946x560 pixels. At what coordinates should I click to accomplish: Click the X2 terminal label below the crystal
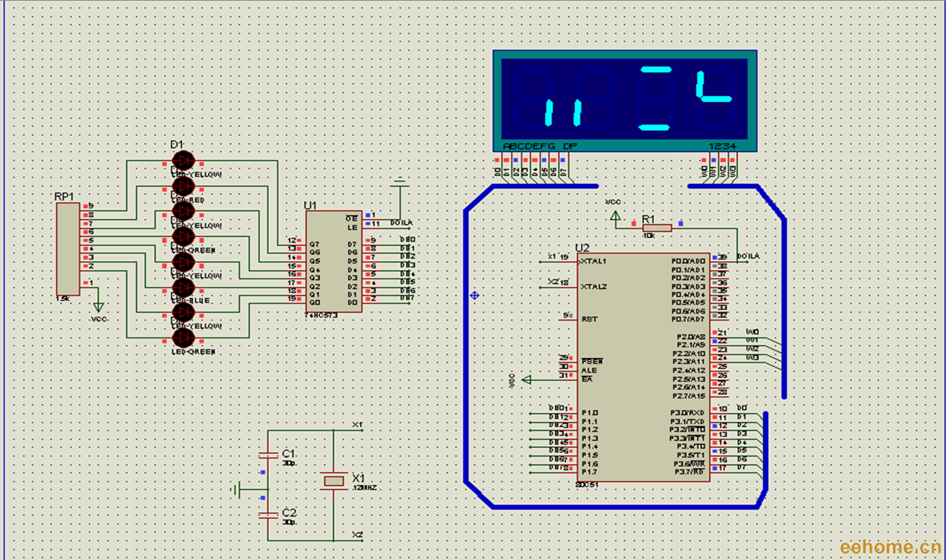pos(357,535)
